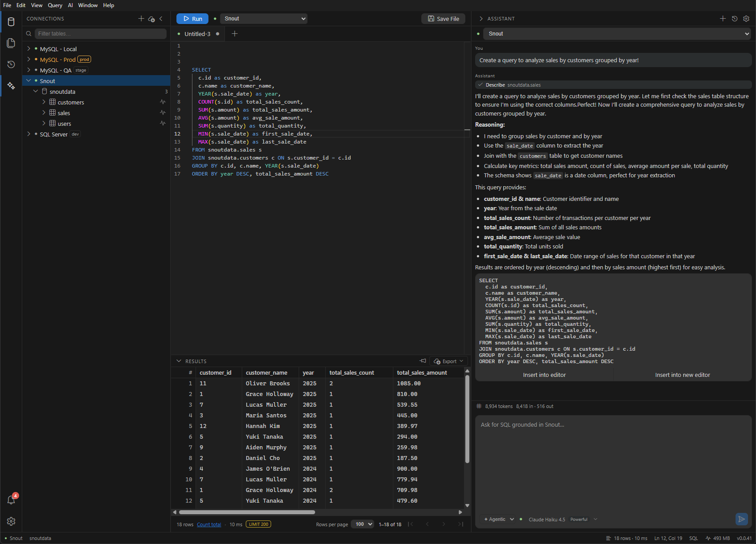Image resolution: width=756 pixels, height=544 pixels.
Task: Go to first results page
Action: click(411, 524)
